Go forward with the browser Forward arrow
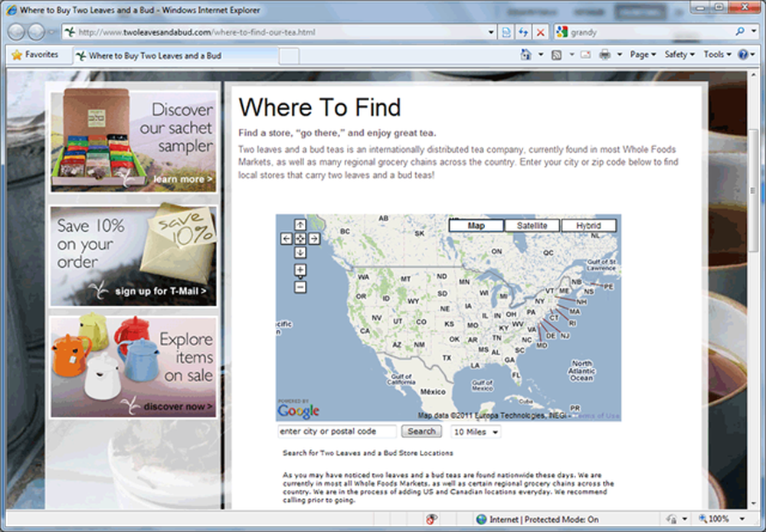Viewport: 766px width, 532px height. [36, 32]
